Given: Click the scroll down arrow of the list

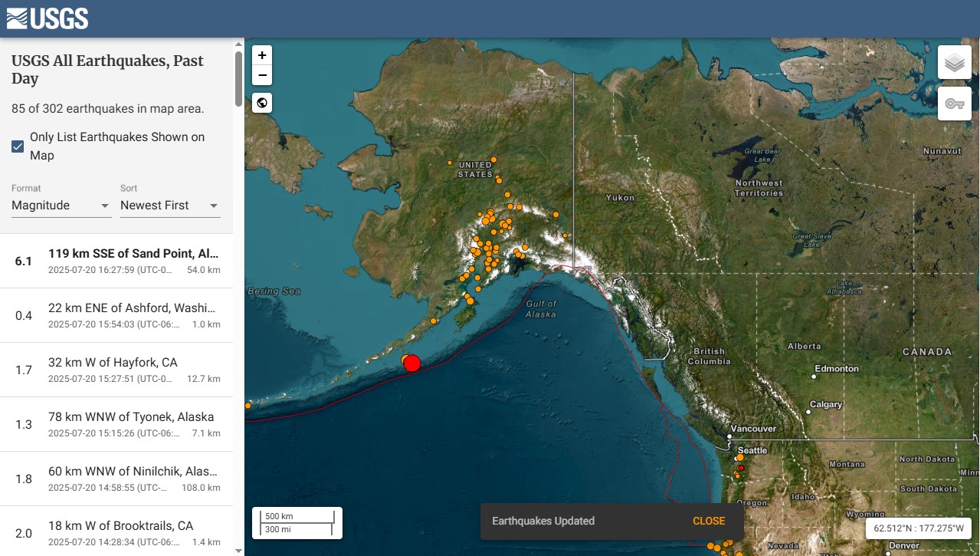Looking at the screenshot, I should tap(238, 550).
